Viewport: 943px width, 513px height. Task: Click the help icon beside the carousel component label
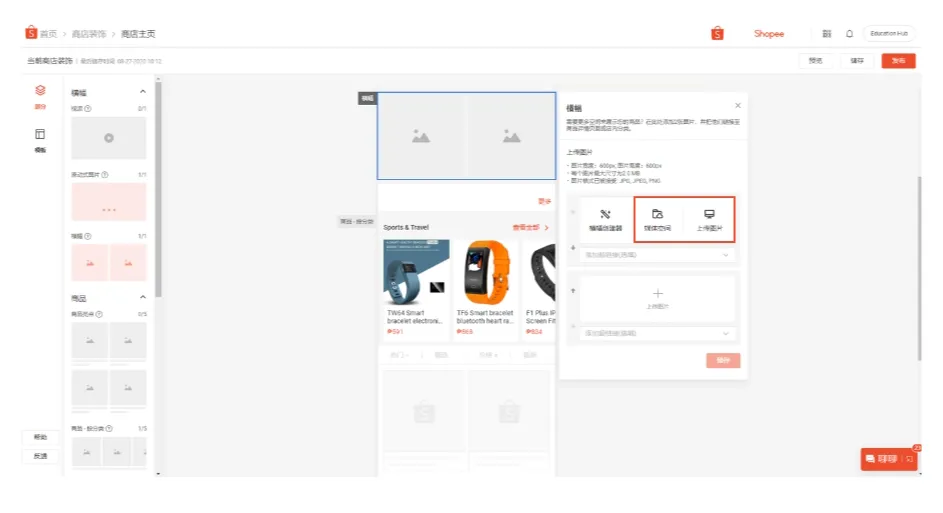pyautogui.click(x=105, y=174)
